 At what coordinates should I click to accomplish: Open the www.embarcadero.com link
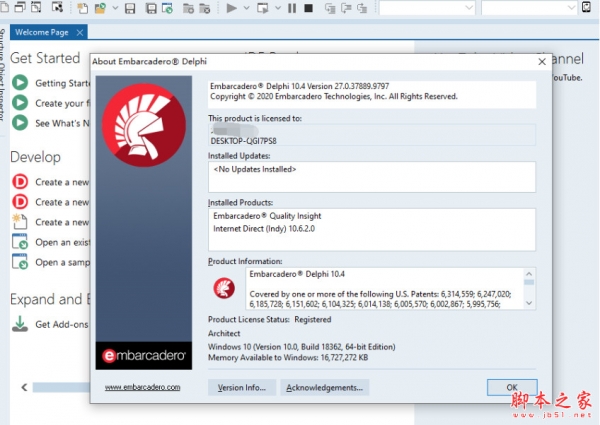coord(142,387)
